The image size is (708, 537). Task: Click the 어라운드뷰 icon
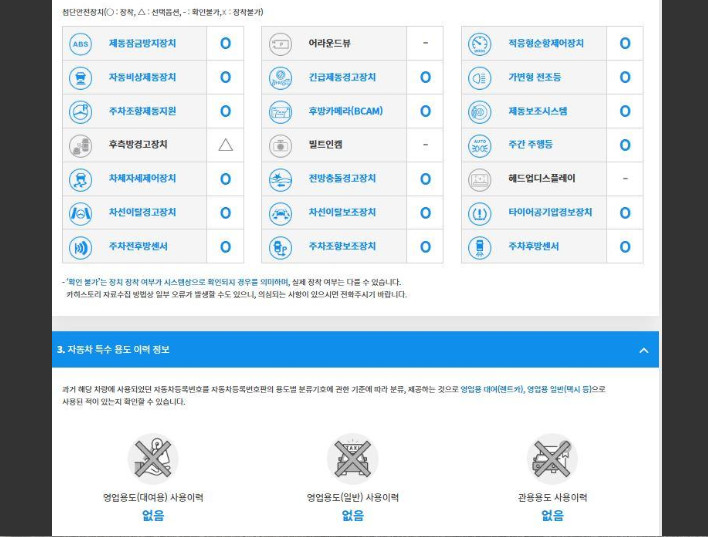[x=280, y=44]
